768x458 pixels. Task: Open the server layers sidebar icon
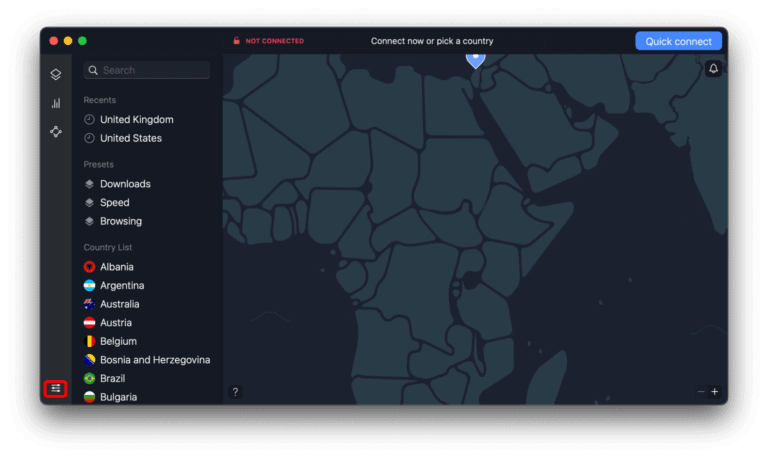[x=56, y=74]
